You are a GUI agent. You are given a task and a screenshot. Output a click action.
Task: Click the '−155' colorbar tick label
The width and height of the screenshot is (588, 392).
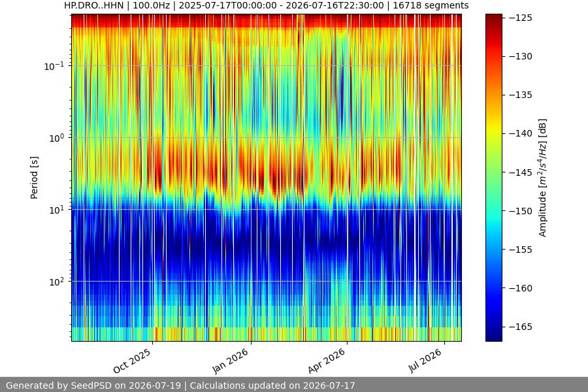pyautogui.click(x=521, y=250)
